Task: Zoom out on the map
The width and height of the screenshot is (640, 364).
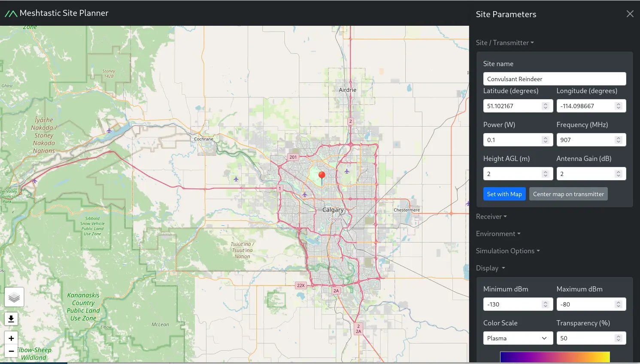Action: point(11,351)
